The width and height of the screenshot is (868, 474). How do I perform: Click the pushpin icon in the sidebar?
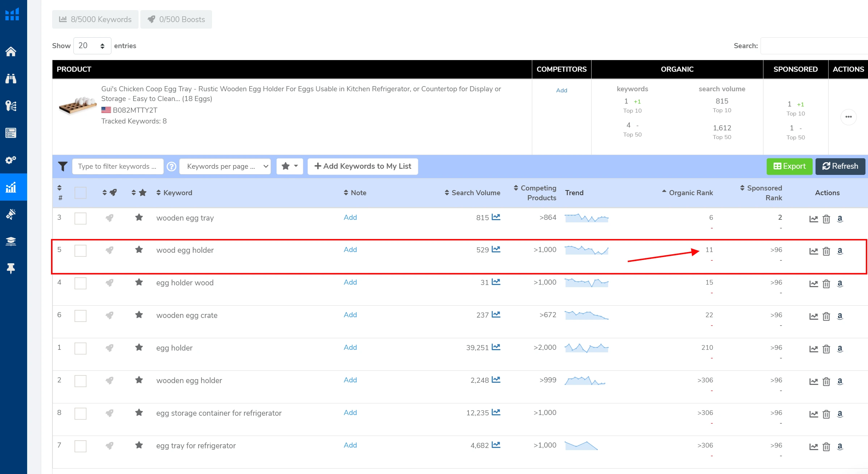pos(11,268)
